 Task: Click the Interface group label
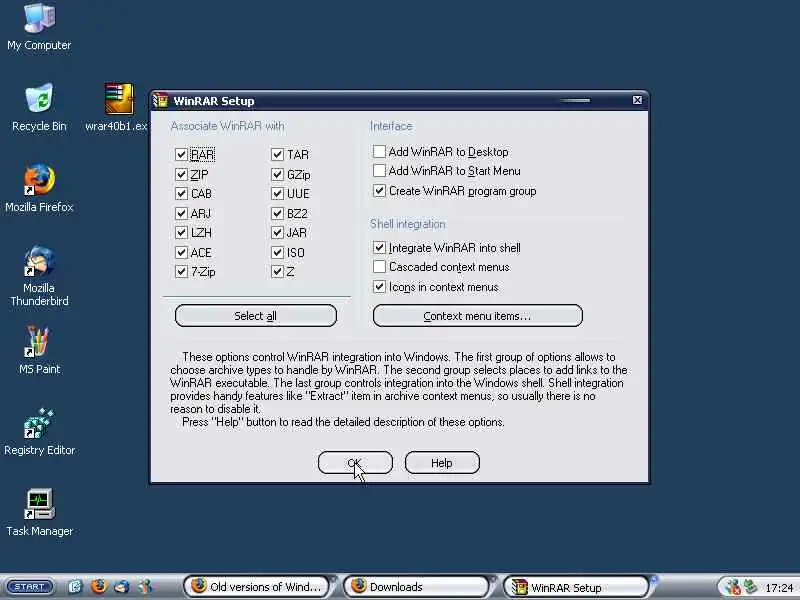point(391,126)
